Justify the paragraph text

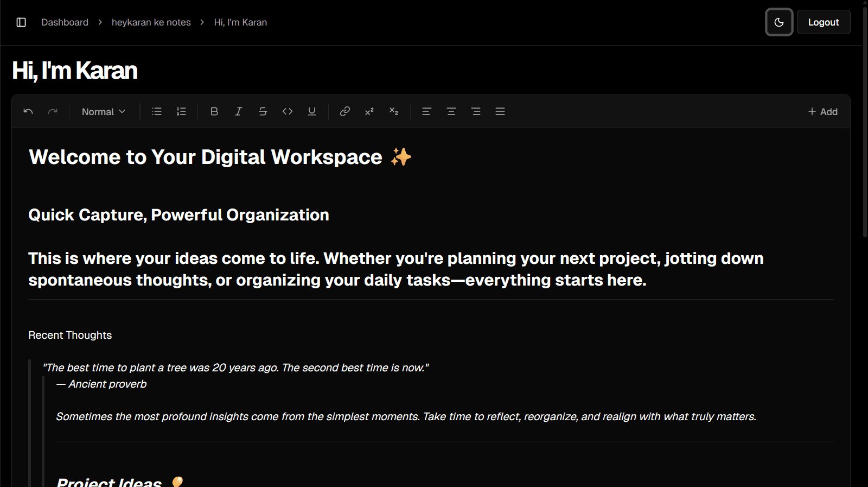(x=500, y=111)
